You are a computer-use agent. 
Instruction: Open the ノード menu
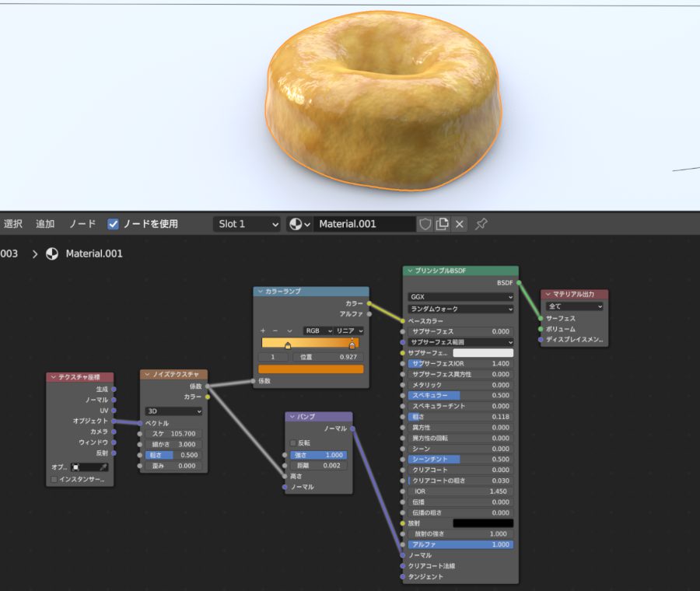82,224
